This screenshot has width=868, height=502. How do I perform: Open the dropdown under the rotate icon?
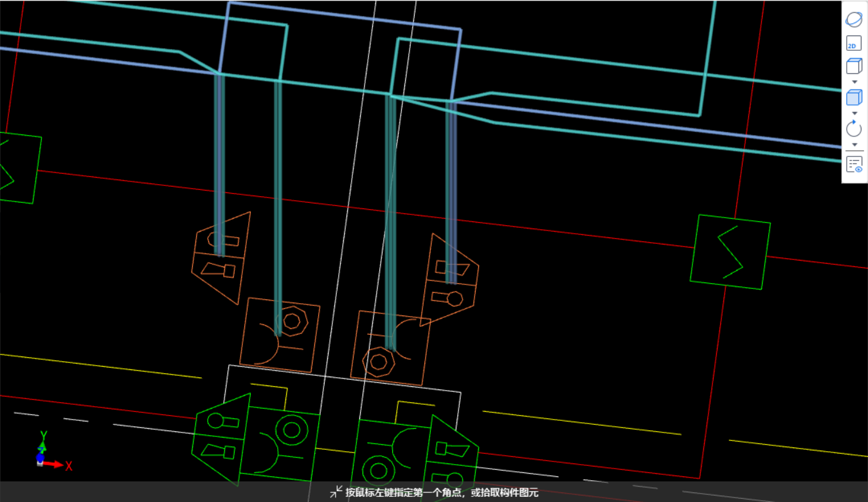point(854,145)
